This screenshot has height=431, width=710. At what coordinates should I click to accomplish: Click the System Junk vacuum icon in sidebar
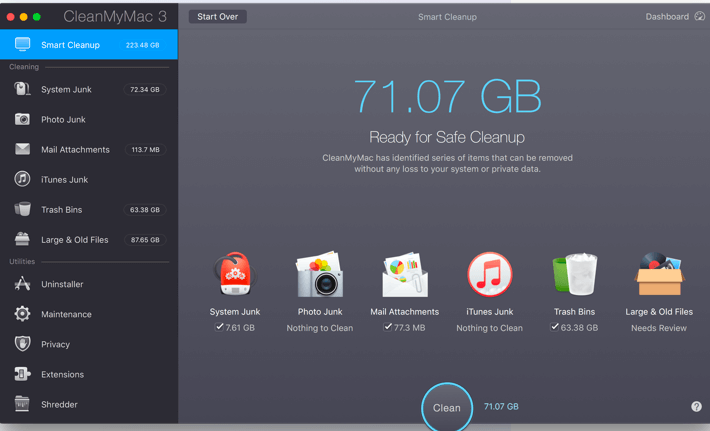22,89
